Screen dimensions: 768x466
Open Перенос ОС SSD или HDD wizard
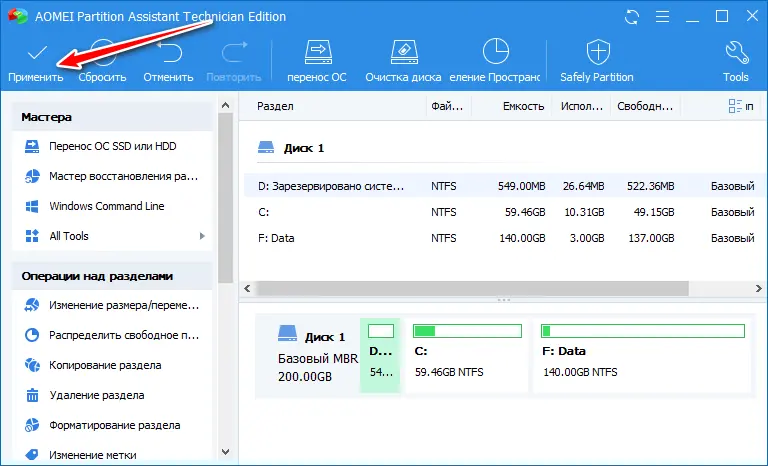[x=112, y=146]
